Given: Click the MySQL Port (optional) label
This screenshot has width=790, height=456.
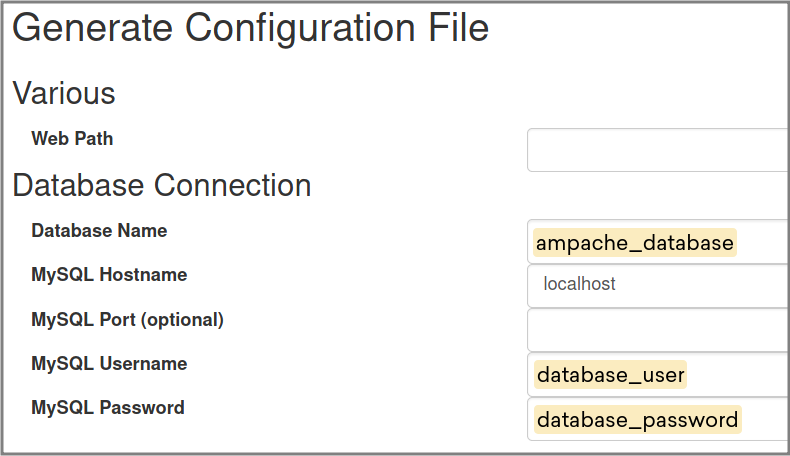Looking at the screenshot, I should tap(127, 319).
